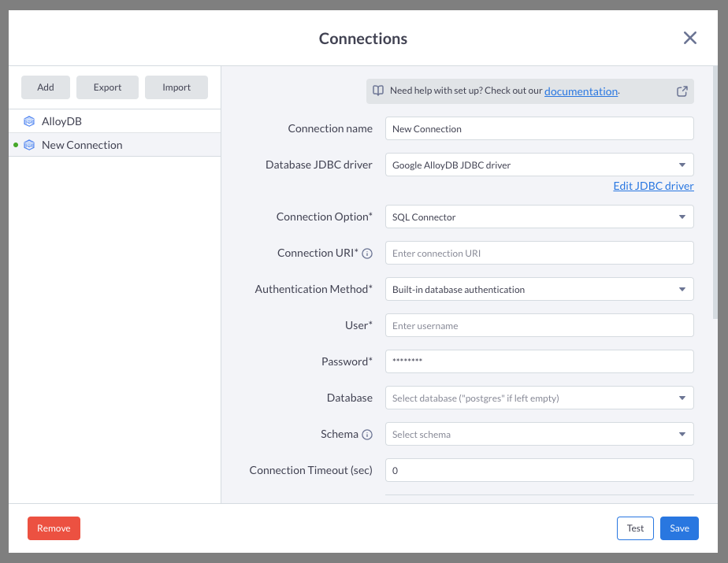
Task: Click the scrollbar of the connection form
Action: [x=715, y=193]
